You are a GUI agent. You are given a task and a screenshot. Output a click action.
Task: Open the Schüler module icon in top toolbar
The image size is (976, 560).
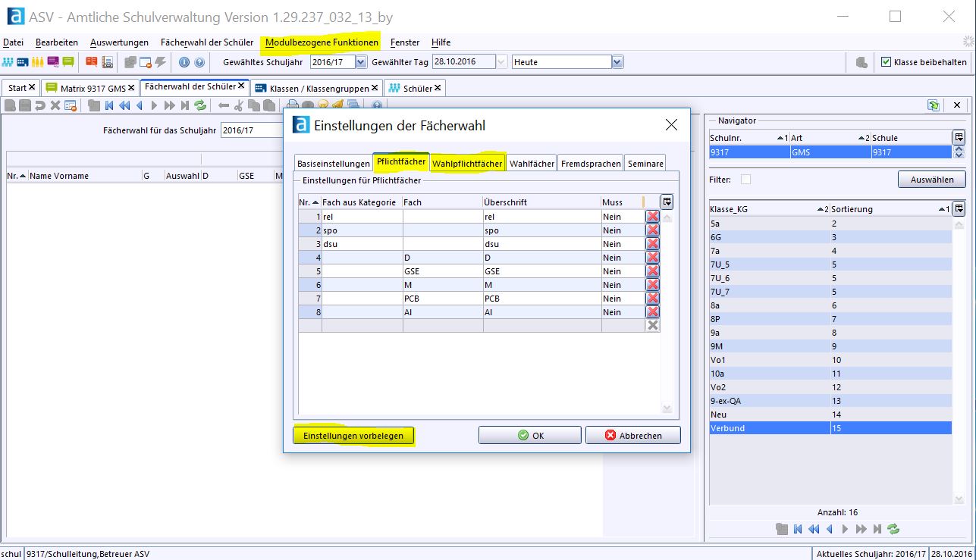click(8, 62)
